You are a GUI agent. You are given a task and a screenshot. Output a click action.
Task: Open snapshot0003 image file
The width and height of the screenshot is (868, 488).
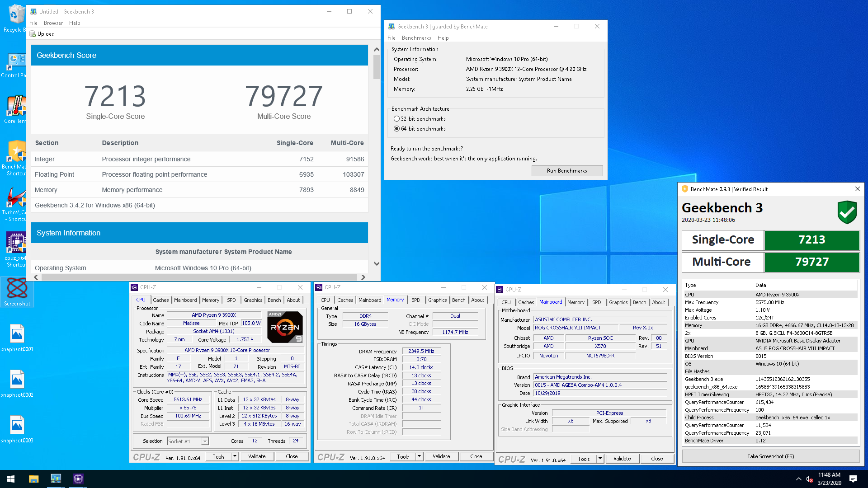coord(17,429)
